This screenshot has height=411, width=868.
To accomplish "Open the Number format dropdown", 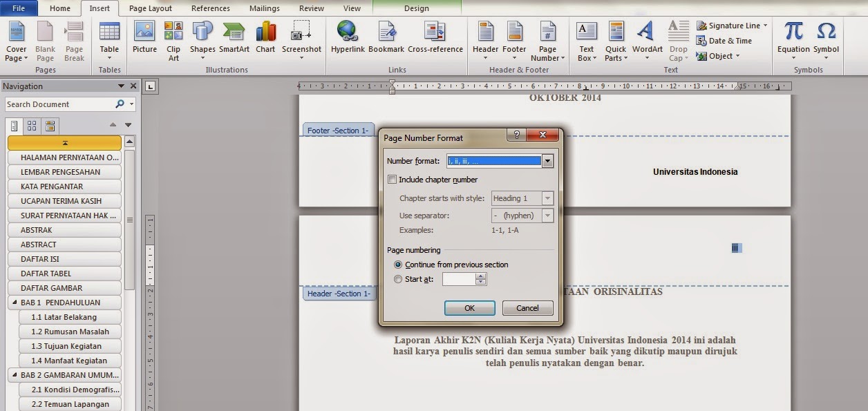I will [x=548, y=161].
